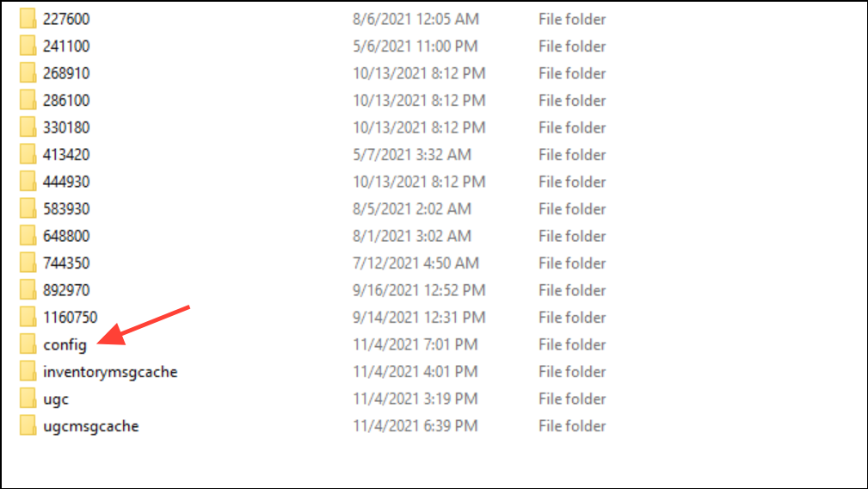Image resolution: width=868 pixels, height=489 pixels.
Task: Click the 444930 folder name
Action: (66, 182)
